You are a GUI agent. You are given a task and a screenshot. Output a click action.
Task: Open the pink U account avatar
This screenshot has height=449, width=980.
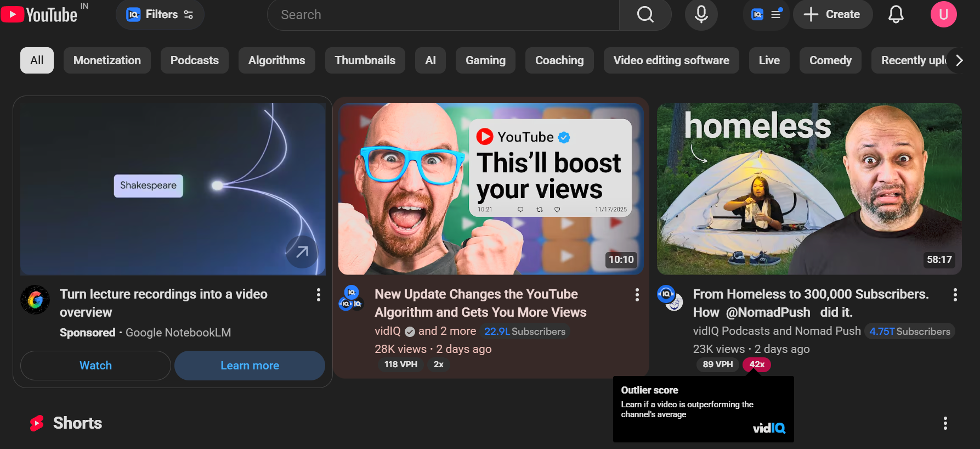point(943,14)
